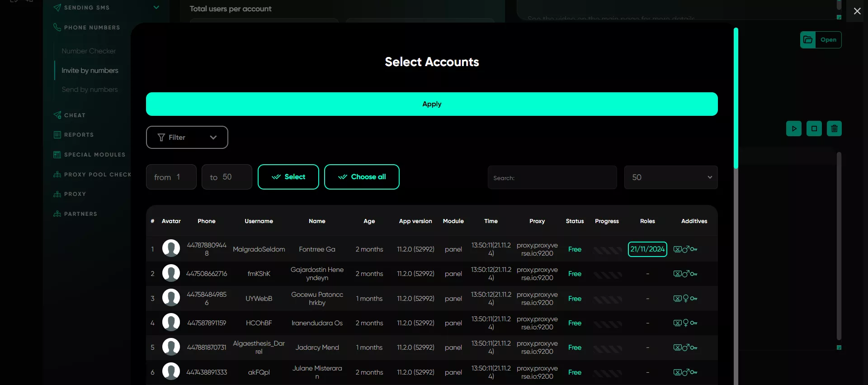Open Proxy Pool Check sidebar section
The width and height of the screenshot is (868, 385).
coord(92,175)
